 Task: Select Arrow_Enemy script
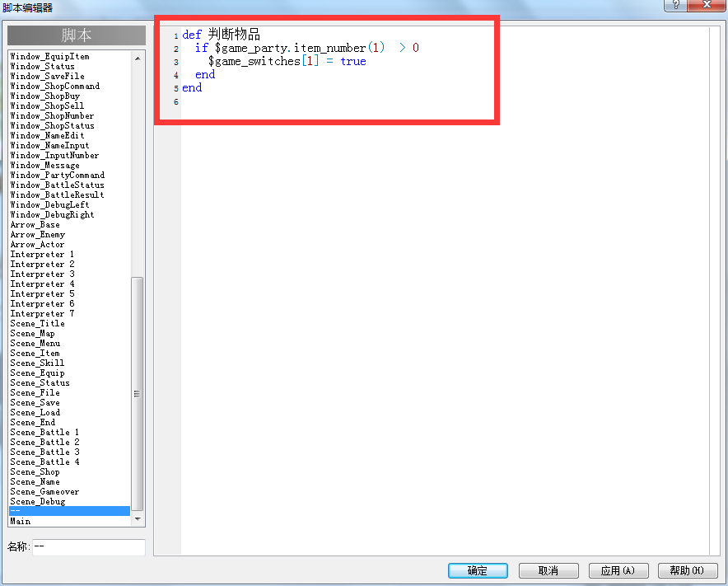[38, 235]
